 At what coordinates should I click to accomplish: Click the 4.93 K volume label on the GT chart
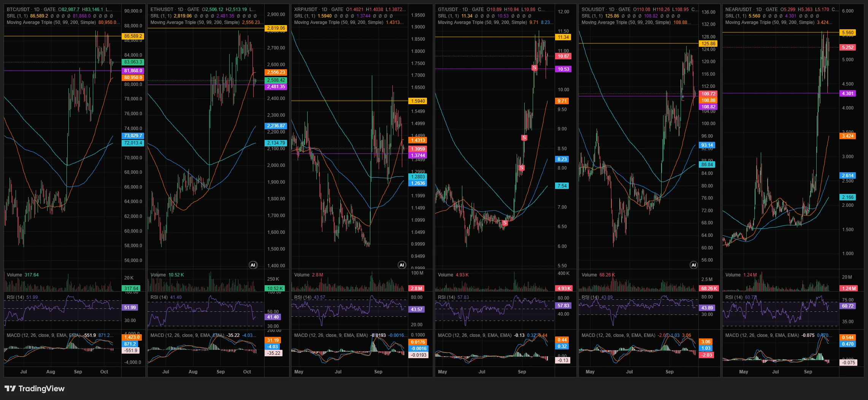564,289
